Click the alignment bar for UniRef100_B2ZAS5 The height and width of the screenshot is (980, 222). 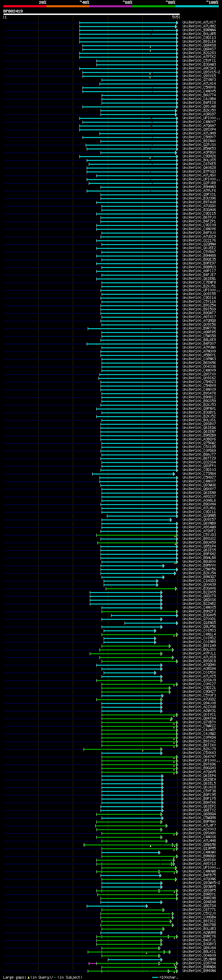click(126, 592)
